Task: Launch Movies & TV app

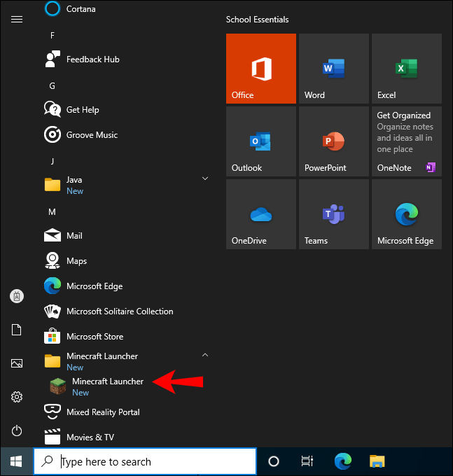Action: click(x=126, y=437)
